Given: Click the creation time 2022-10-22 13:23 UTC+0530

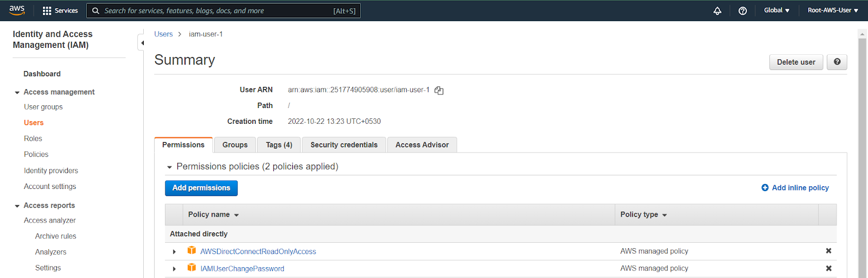Looking at the screenshot, I should click(334, 121).
